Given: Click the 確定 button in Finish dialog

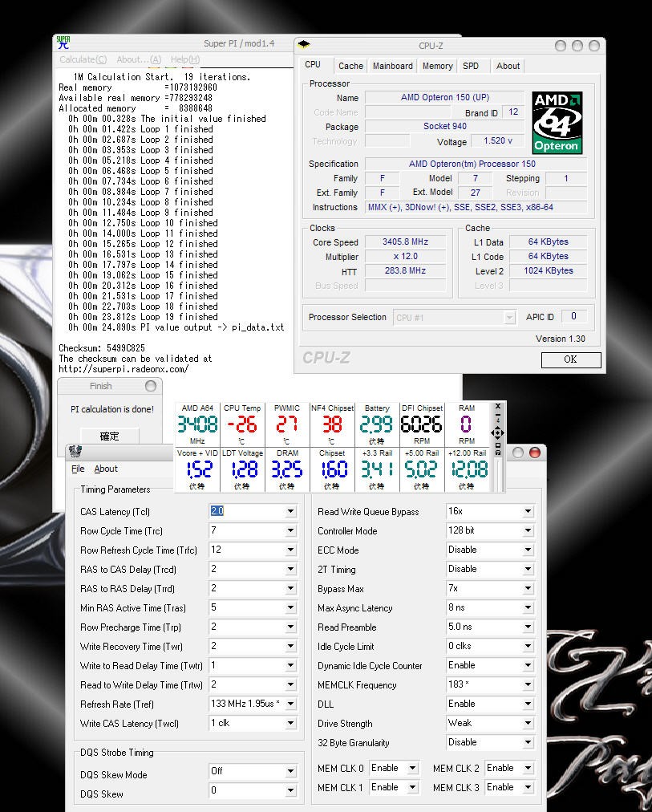Looking at the screenshot, I should pos(110,436).
